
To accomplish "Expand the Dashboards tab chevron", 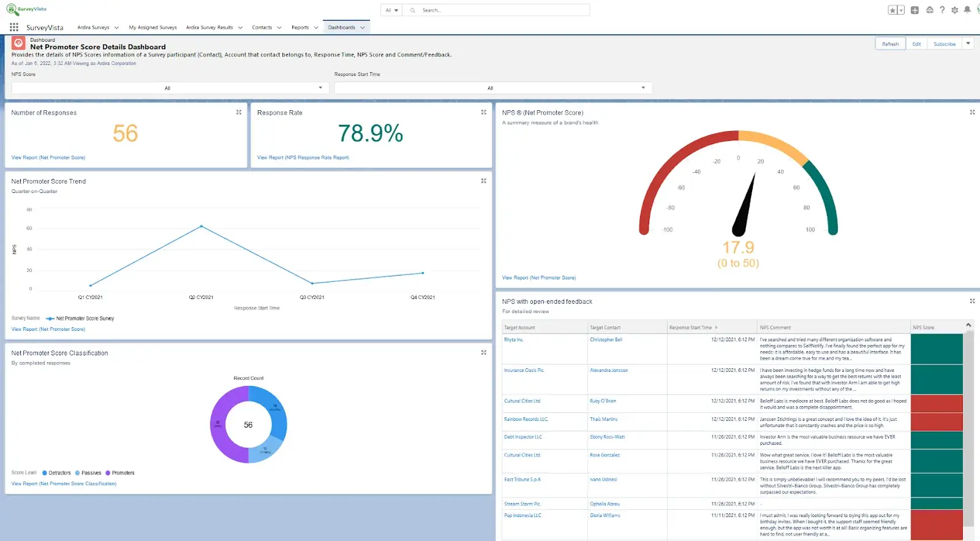I will (363, 28).
